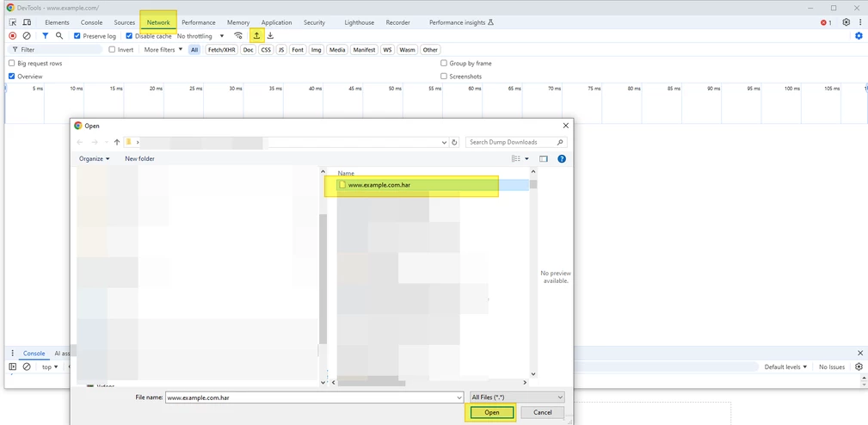Open the All Files type dropdown

(516, 397)
